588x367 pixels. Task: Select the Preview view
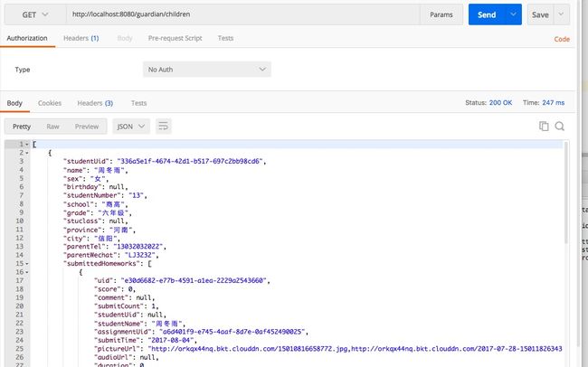[x=87, y=127]
